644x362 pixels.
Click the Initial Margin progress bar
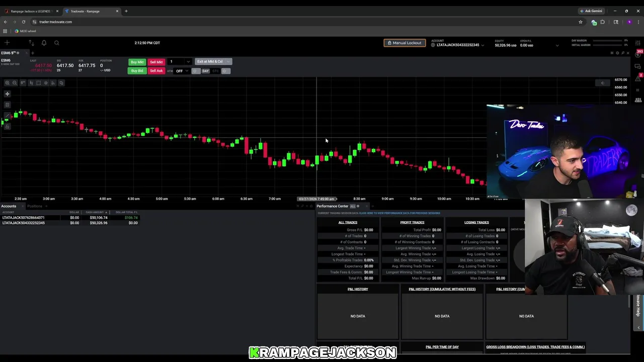[608, 45]
